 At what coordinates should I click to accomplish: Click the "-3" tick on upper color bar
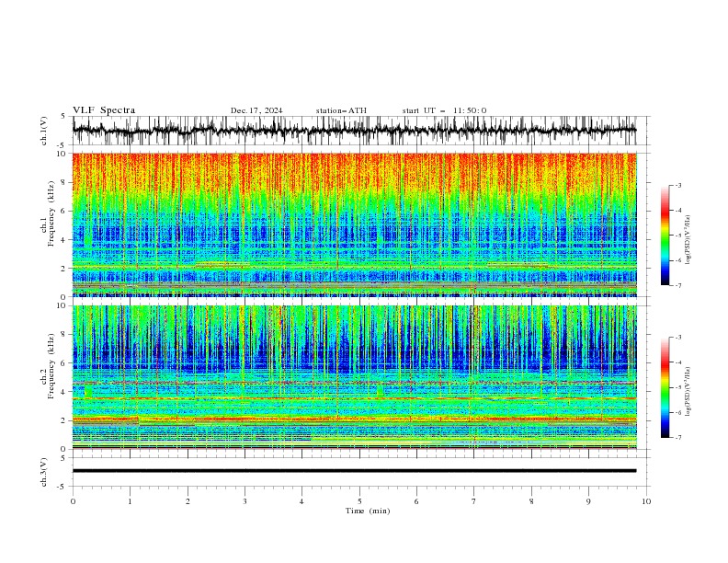coord(678,185)
